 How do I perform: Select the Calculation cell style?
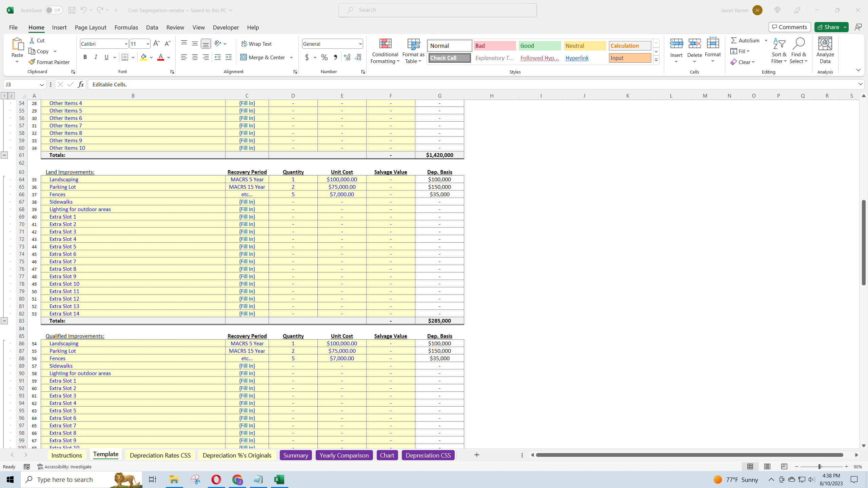point(630,46)
